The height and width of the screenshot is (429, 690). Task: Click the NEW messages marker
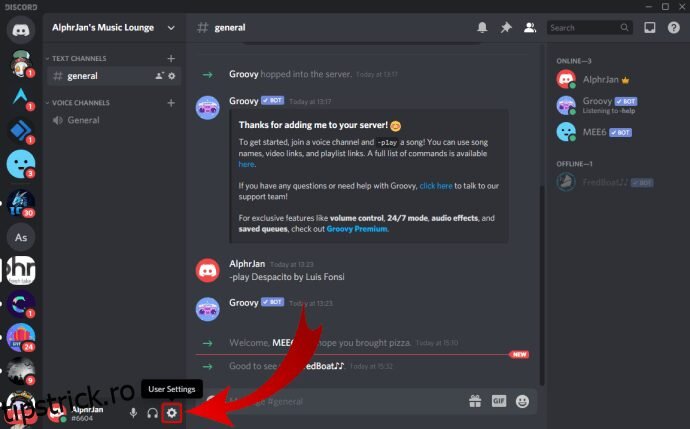coord(519,355)
